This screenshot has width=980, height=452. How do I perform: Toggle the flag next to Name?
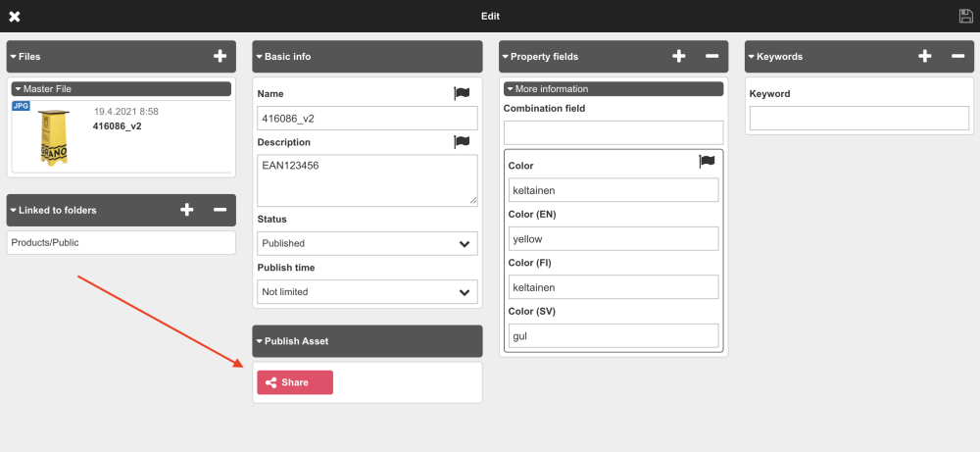tap(462, 93)
